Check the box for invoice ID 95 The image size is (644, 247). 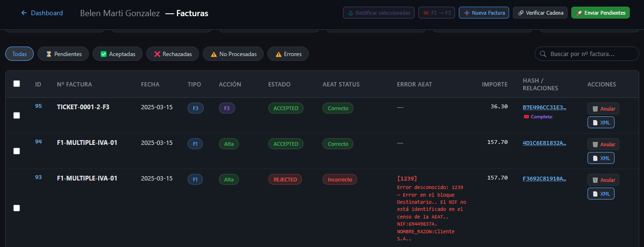(x=17, y=115)
